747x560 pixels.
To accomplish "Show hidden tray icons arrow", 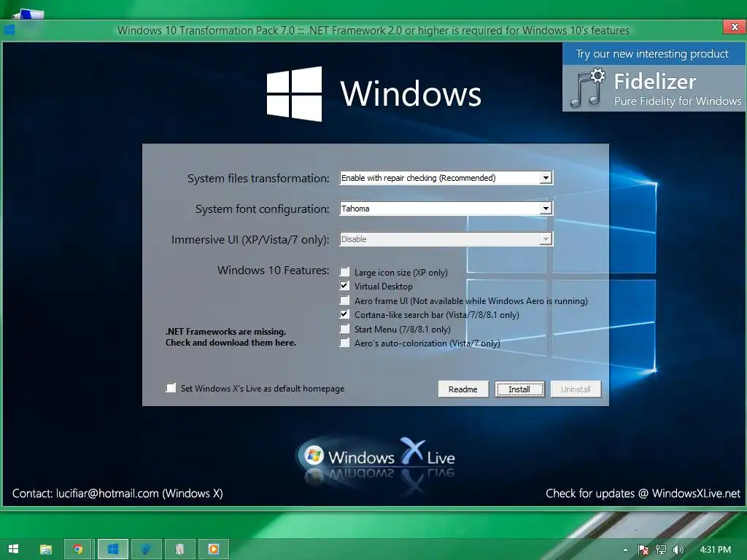I will click(x=625, y=550).
